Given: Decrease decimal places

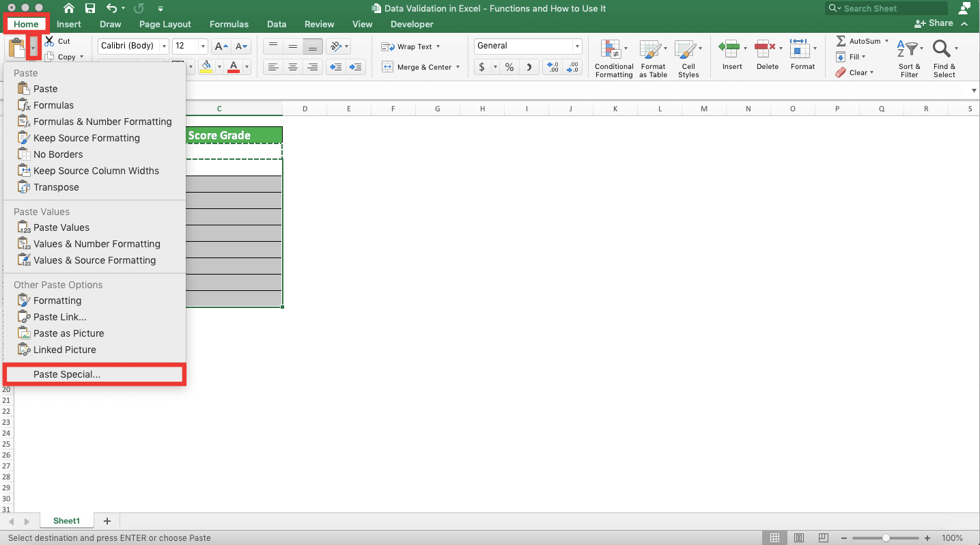Looking at the screenshot, I should (573, 67).
